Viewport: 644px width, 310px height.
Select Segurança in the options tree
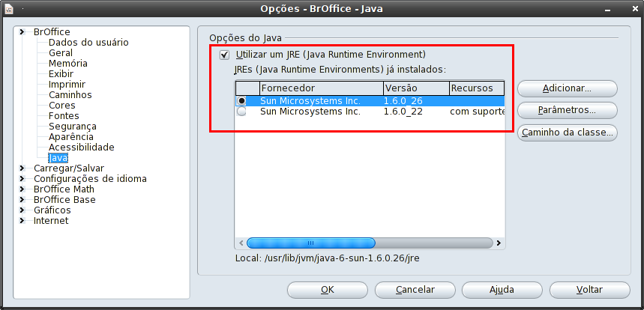pyautogui.click(x=73, y=127)
